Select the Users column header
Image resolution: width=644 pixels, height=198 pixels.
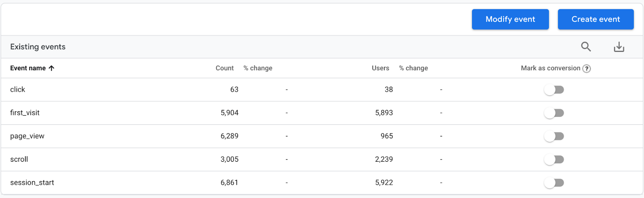(x=380, y=68)
